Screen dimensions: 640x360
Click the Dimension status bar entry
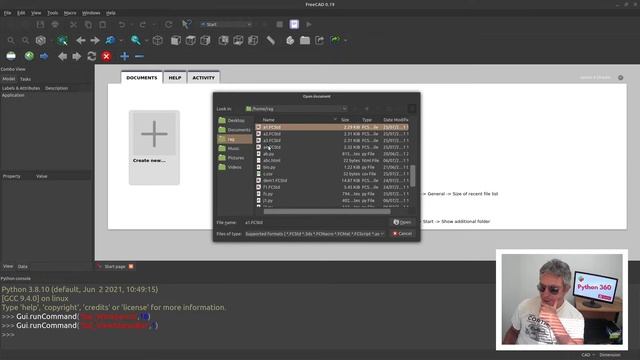tap(610, 355)
